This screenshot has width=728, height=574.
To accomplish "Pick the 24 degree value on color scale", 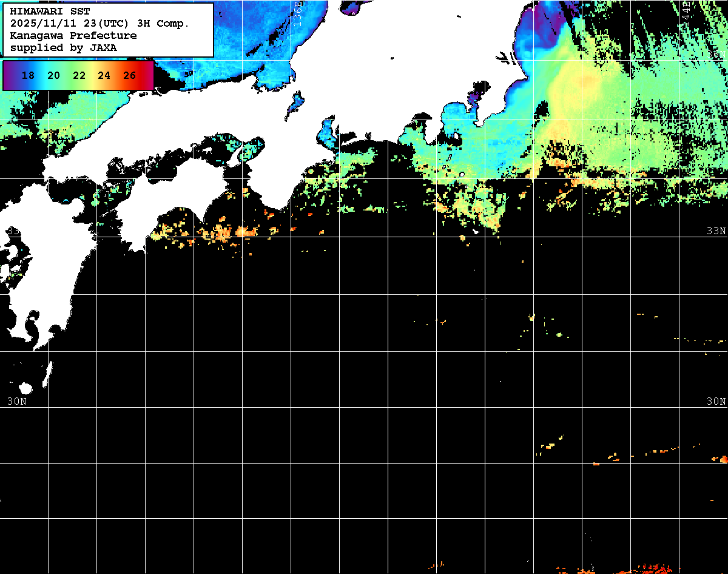I will [104, 76].
